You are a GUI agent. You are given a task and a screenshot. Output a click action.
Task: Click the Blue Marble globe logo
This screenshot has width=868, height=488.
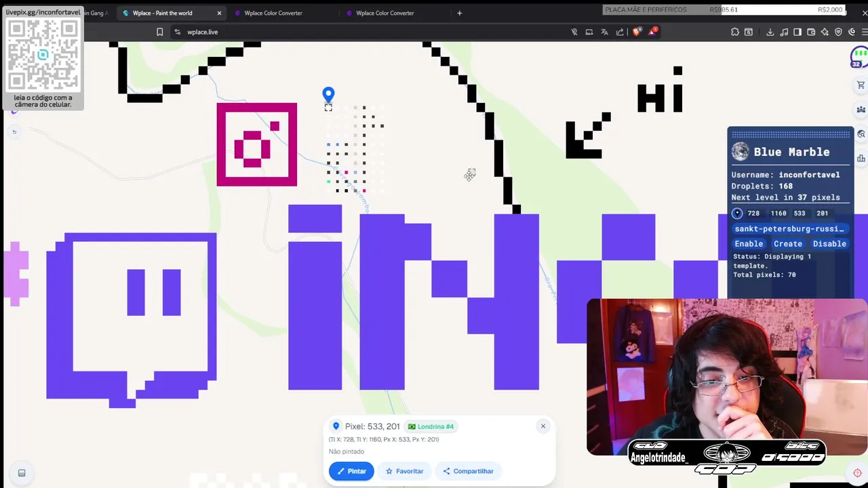point(740,152)
